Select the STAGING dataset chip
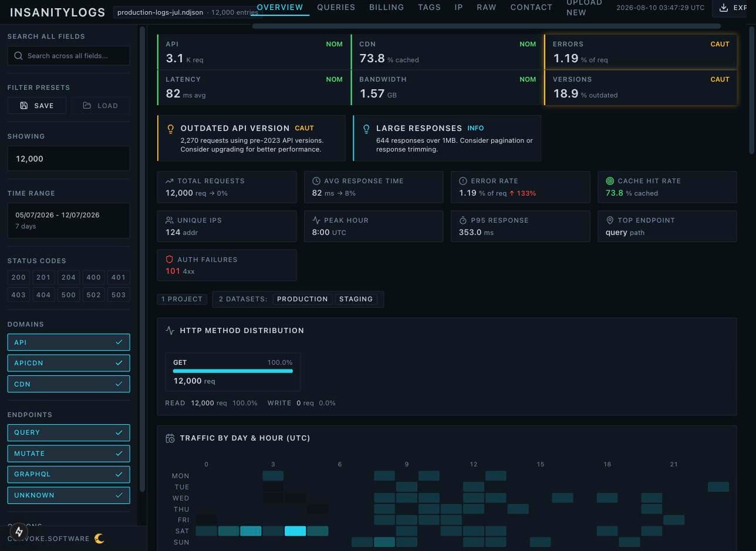Viewport: 756px width, 551px height. coord(356,299)
